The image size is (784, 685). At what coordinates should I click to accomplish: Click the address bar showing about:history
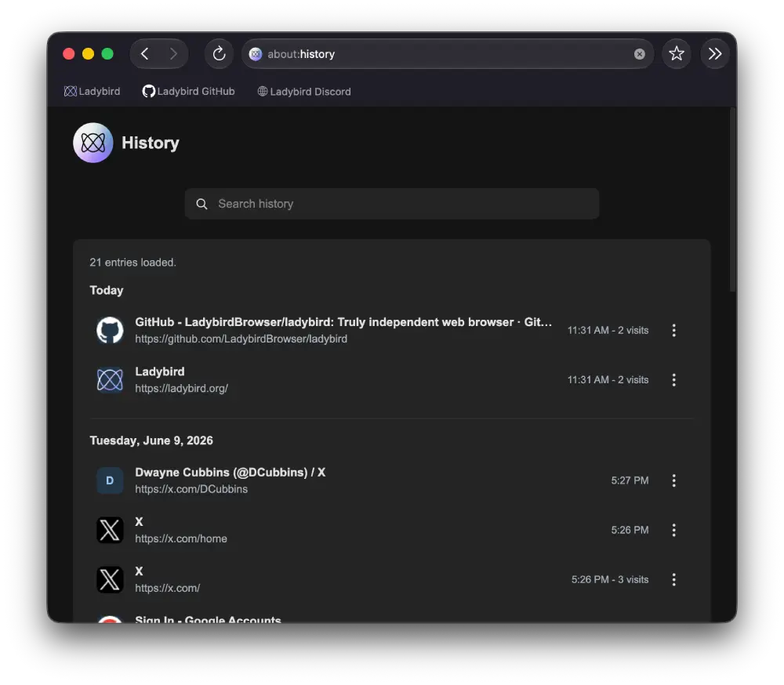448,53
